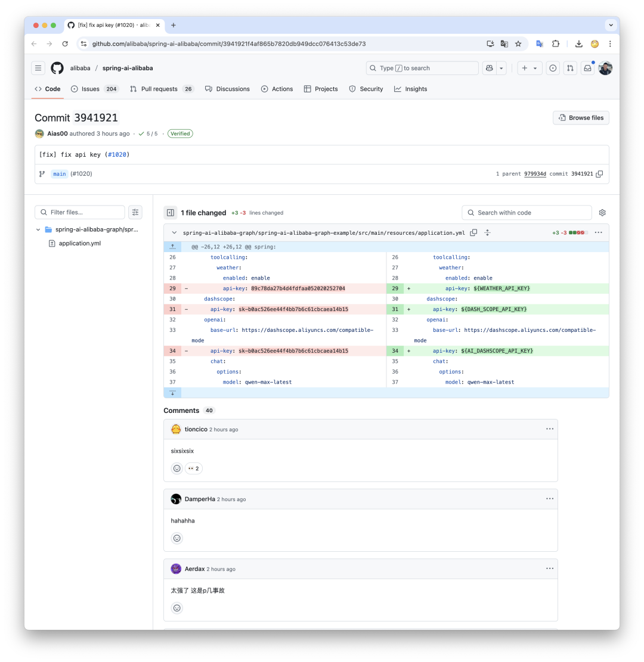Click the translate page icon in address bar
644x662 pixels.
coord(504,43)
